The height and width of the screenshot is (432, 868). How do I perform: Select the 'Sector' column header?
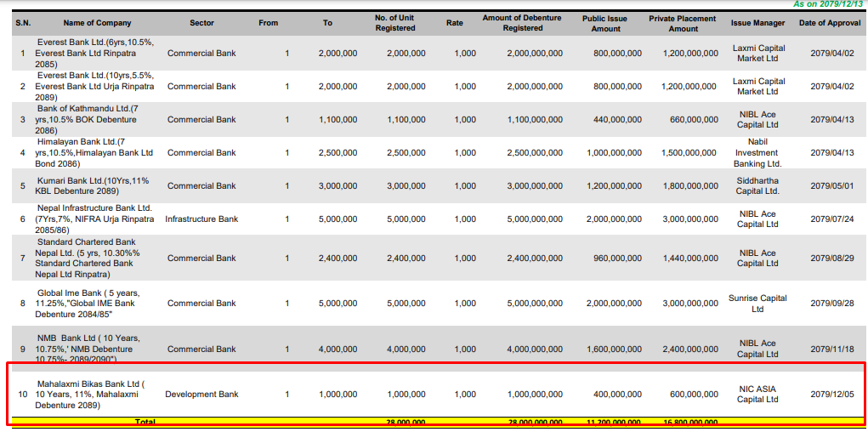(201, 23)
